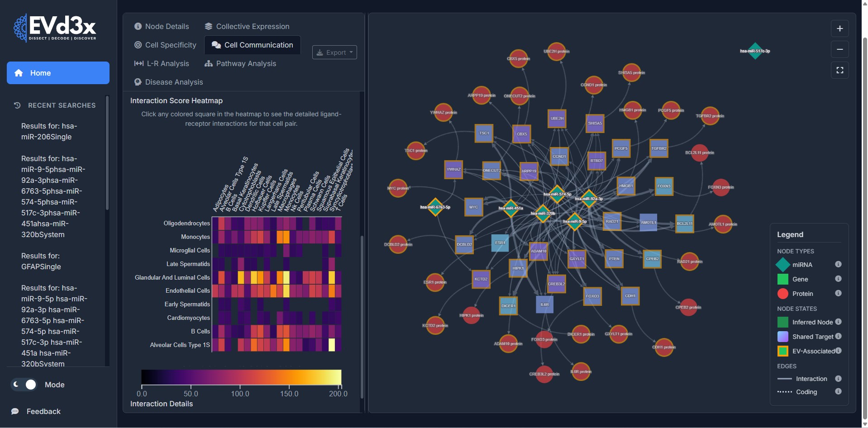The width and height of the screenshot is (868, 428).
Task: Click the TGFBR2 protein node
Action: click(x=710, y=116)
